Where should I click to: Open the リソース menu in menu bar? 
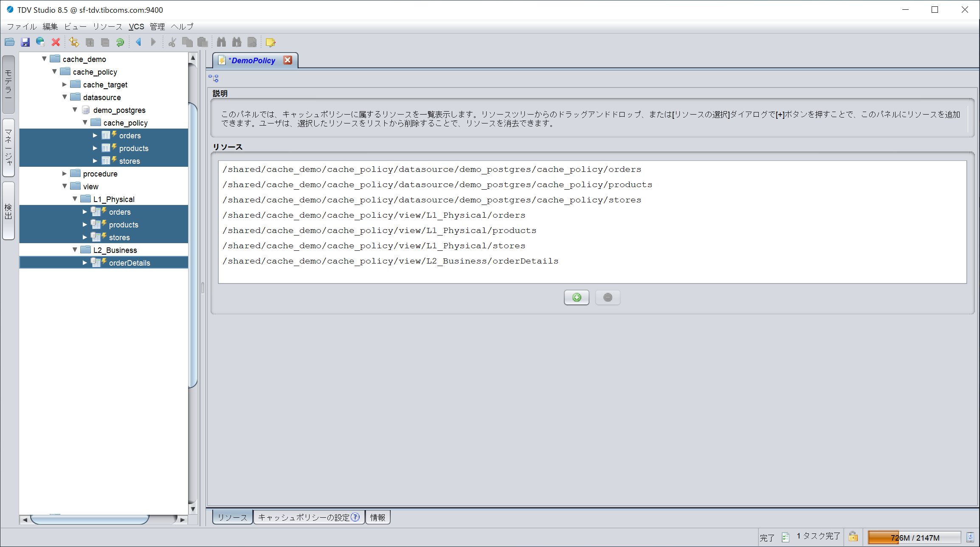click(x=107, y=26)
